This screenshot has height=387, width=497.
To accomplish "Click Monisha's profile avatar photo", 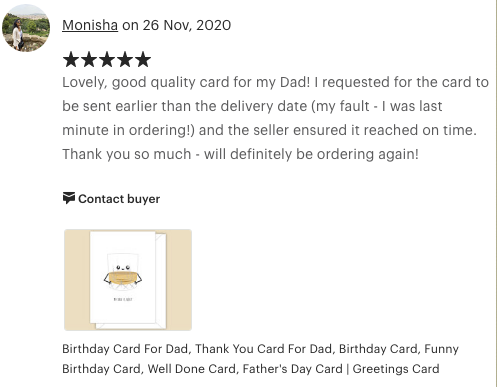I will (26, 28).
